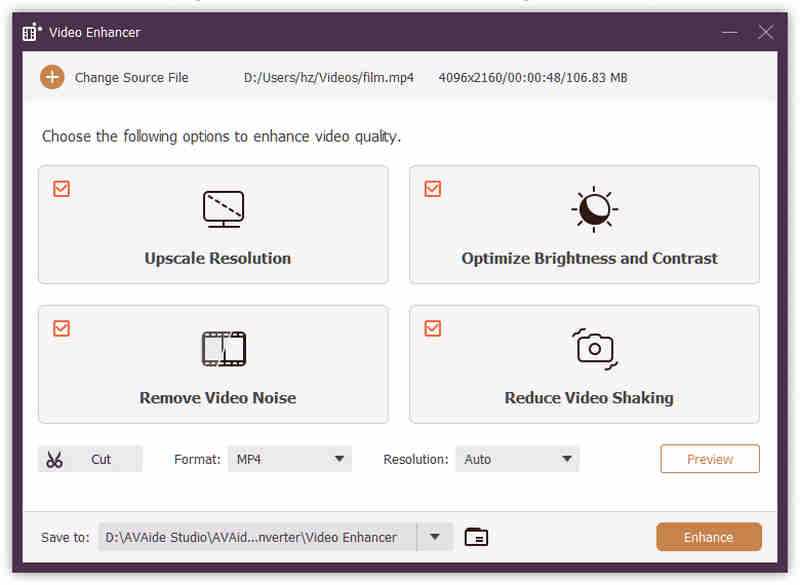Toggle the Reduce Video Shaking checkbox

(x=433, y=328)
